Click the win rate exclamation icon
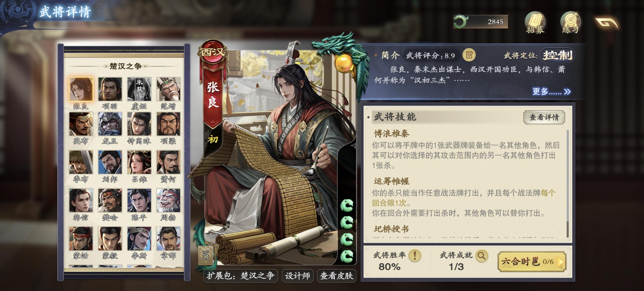The image size is (644, 291). coord(415,256)
